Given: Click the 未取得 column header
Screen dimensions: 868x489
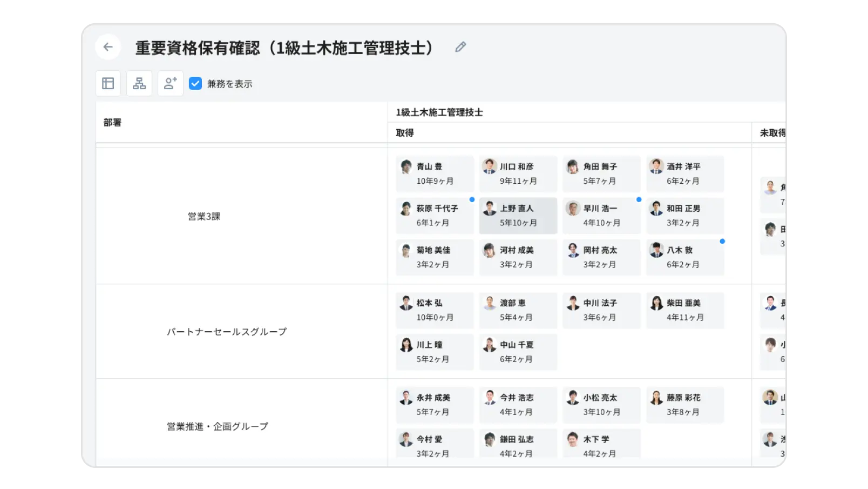Looking at the screenshot, I should tap(771, 132).
